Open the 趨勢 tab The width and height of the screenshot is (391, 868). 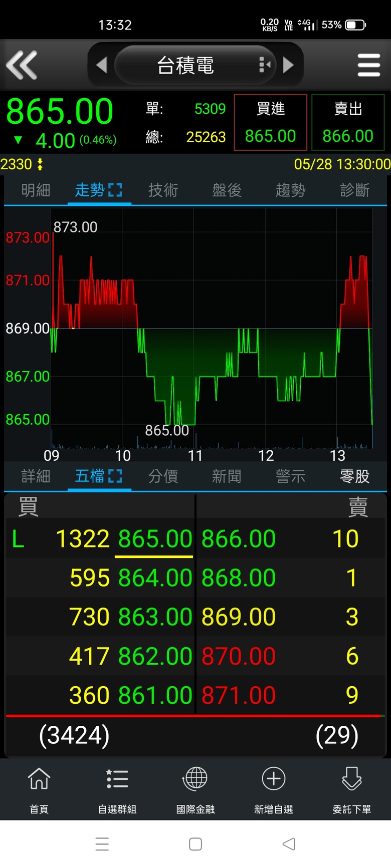tap(290, 190)
